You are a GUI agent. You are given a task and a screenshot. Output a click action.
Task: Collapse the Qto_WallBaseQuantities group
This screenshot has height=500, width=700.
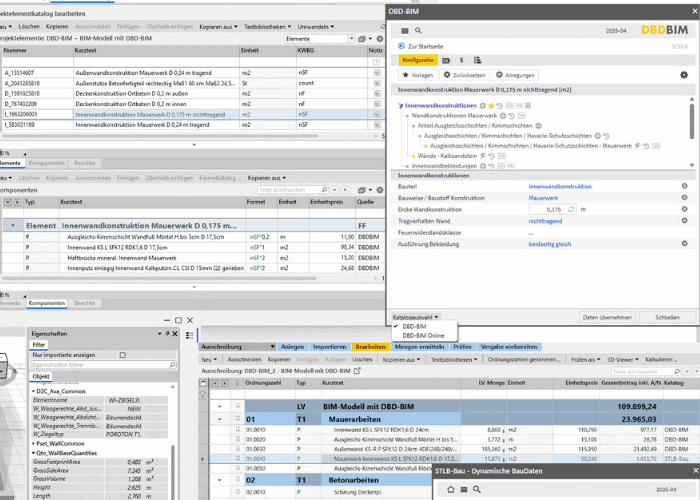[x=33, y=453]
